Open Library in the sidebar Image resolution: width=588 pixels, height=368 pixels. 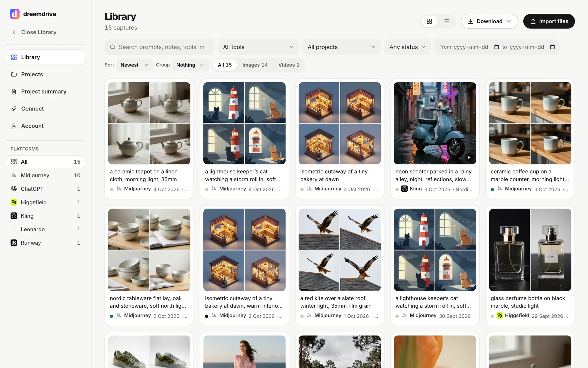pyautogui.click(x=45, y=57)
